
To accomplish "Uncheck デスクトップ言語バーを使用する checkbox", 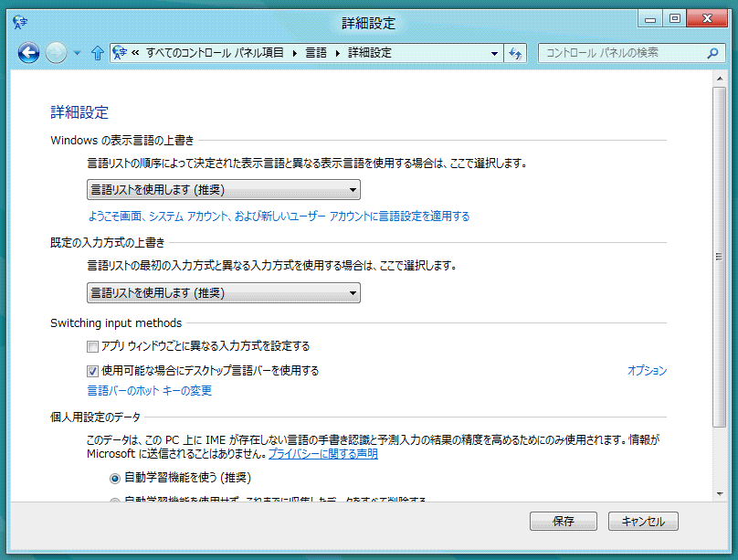I will pyautogui.click(x=92, y=371).
